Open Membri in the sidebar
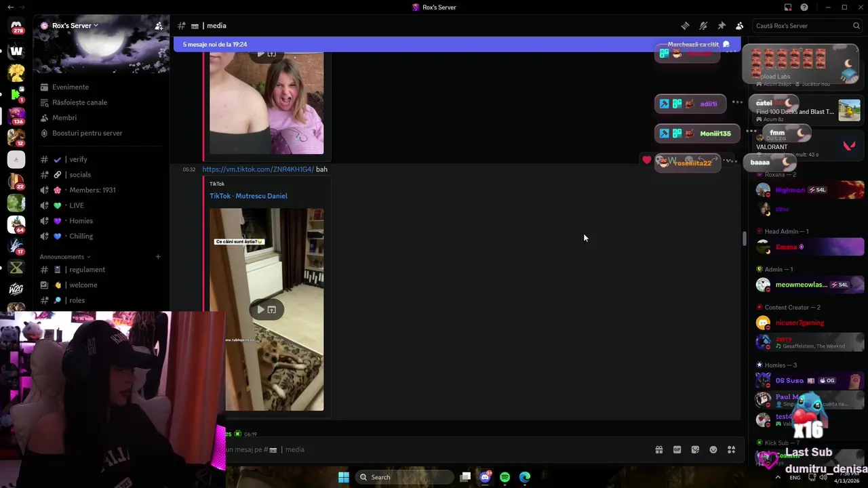This screenshot has width=868, height=488. pos(64,118)
